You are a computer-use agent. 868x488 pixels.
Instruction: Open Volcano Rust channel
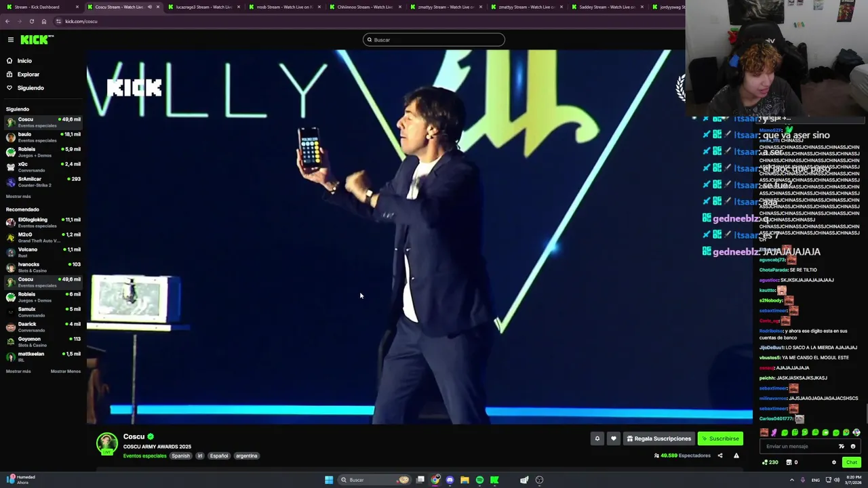[43, 252]
